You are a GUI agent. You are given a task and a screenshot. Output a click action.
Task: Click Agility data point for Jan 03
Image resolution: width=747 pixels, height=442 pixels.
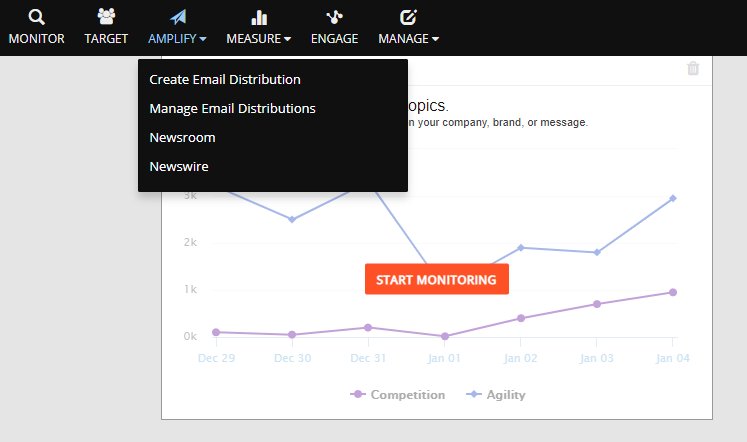click(x=596, y=252)
